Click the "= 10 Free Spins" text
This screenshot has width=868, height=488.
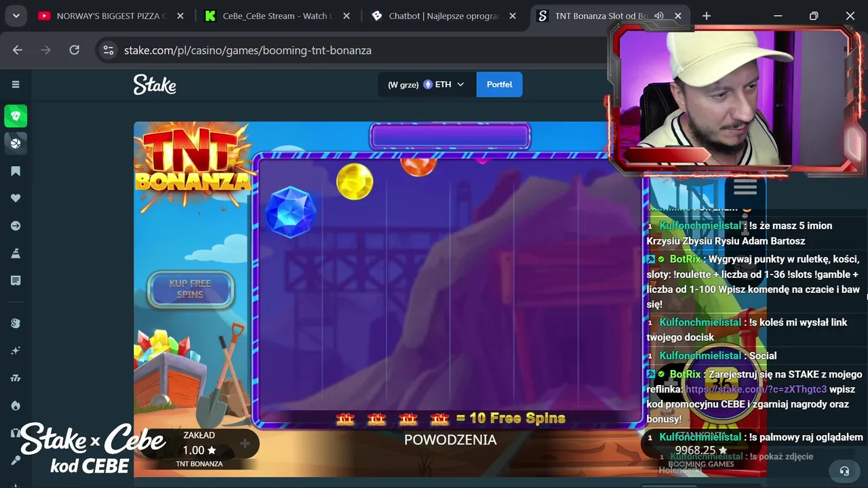[x=511, y=418]
